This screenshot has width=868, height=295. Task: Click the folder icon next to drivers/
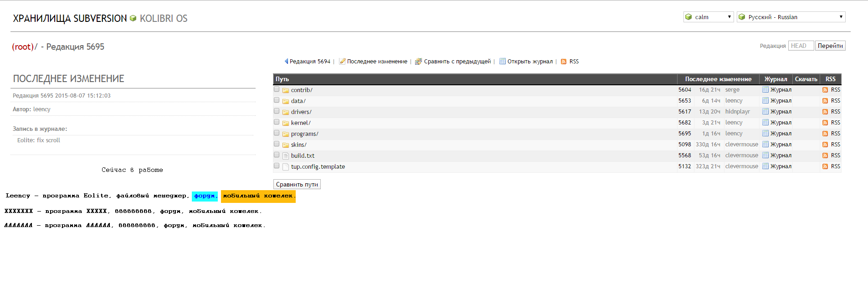(286, 112)
